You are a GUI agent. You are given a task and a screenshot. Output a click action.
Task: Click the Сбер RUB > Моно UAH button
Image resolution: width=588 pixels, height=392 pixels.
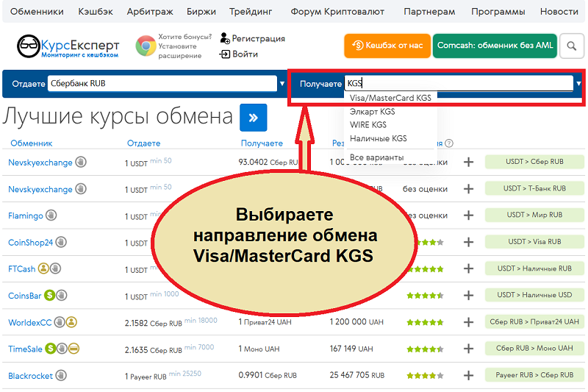click(534, 349)
